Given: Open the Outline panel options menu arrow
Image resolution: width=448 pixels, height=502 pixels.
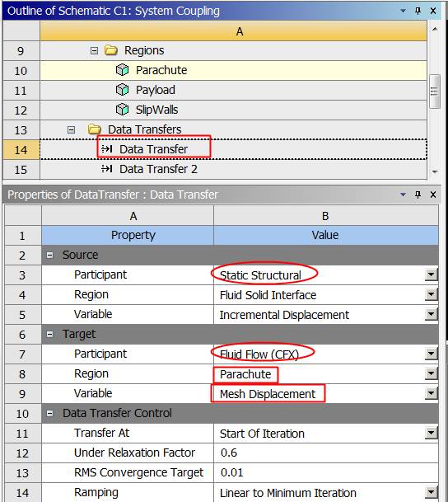Looking at the screenshot, I should 404,11.
